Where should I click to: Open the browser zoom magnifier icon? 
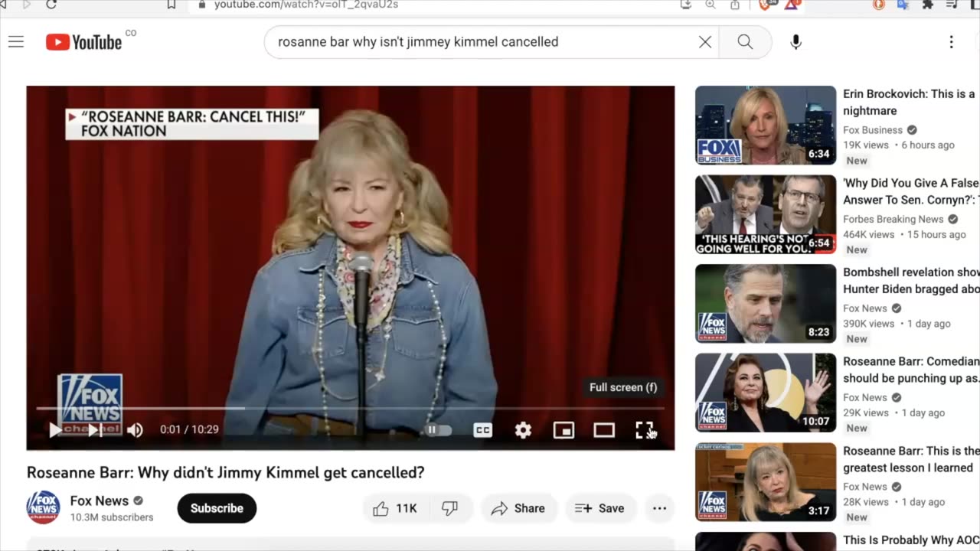(x=710, y=5)
